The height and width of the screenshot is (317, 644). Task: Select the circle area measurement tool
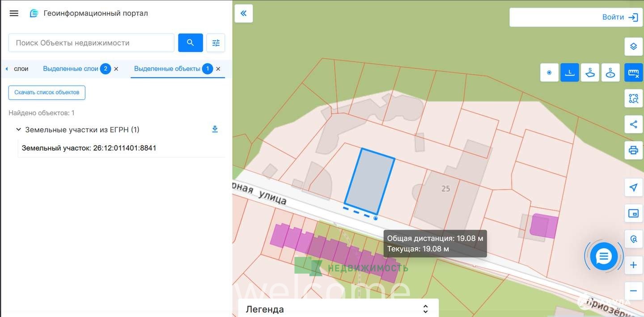pos(610,72)
